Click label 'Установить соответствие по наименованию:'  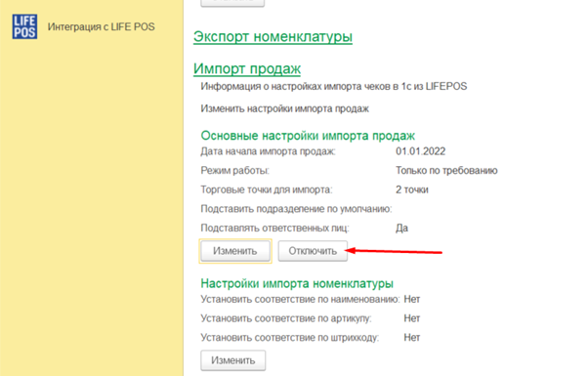point(301,299)
